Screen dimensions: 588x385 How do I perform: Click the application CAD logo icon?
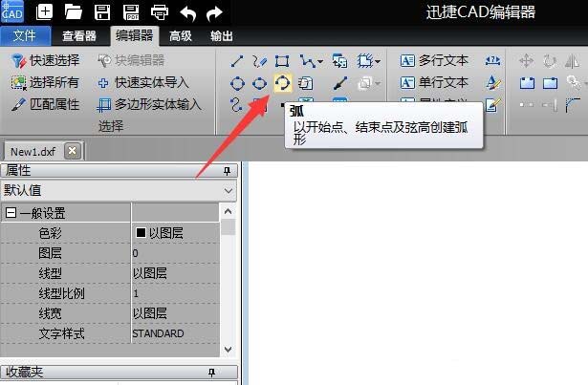pyautogui.click(x=12, y=11)
